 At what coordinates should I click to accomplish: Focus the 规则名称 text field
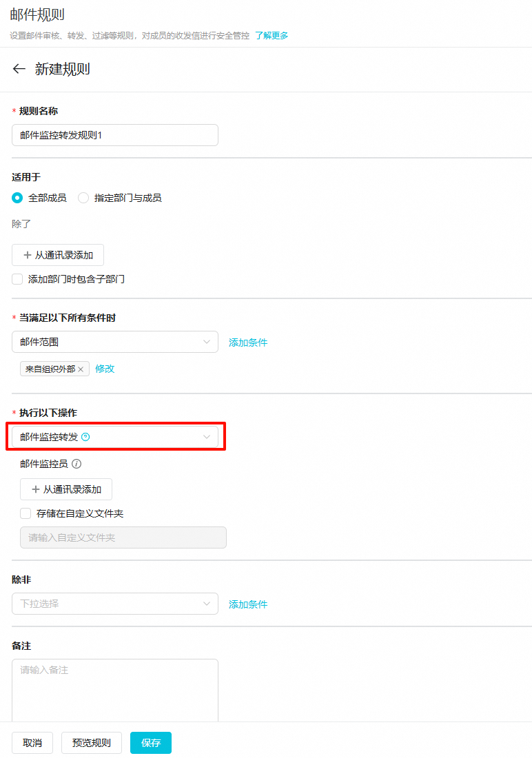(x=115, y=135)
